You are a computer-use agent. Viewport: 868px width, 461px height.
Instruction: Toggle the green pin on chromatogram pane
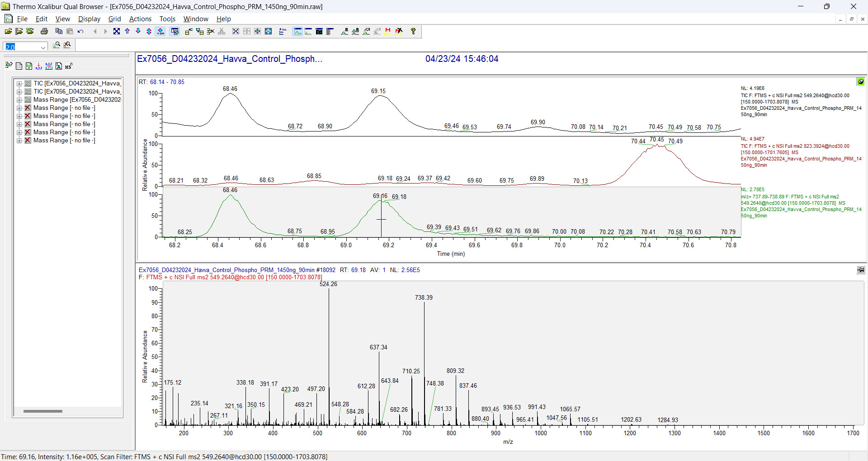click(x=860, y=82)
